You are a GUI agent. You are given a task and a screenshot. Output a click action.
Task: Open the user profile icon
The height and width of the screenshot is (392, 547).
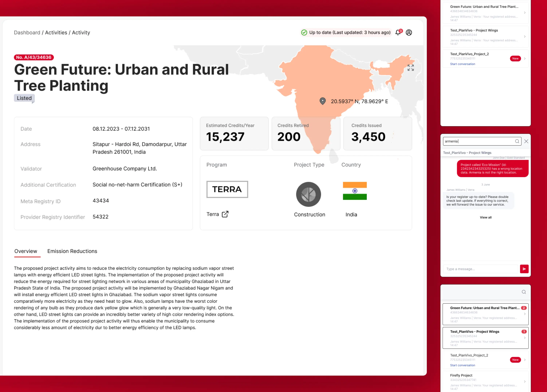click(x=409, y=33)
